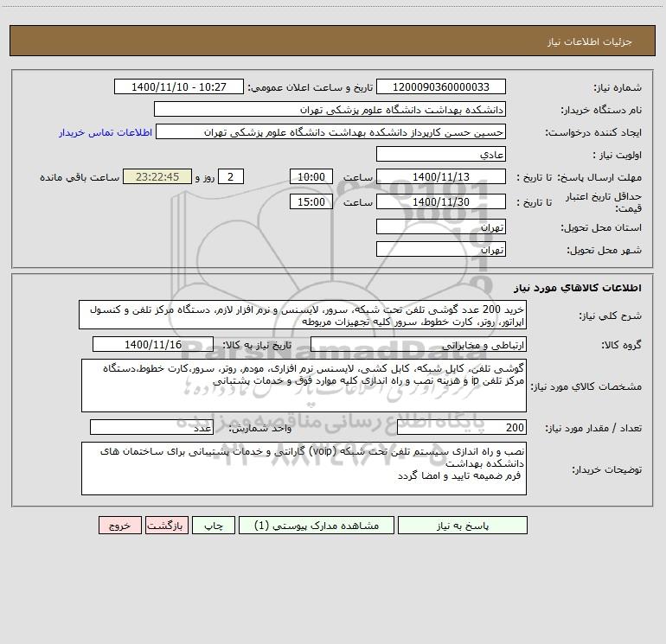This screenshot has width=666, height=644.
Task: Click the 'چاپ' print button
Action: click(x=214, y=526)
